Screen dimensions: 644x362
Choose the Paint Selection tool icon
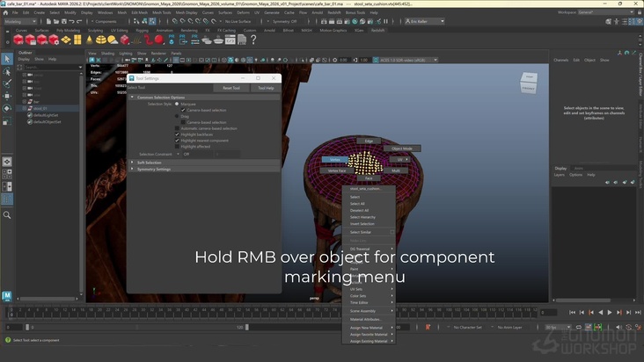coord(7,83)
